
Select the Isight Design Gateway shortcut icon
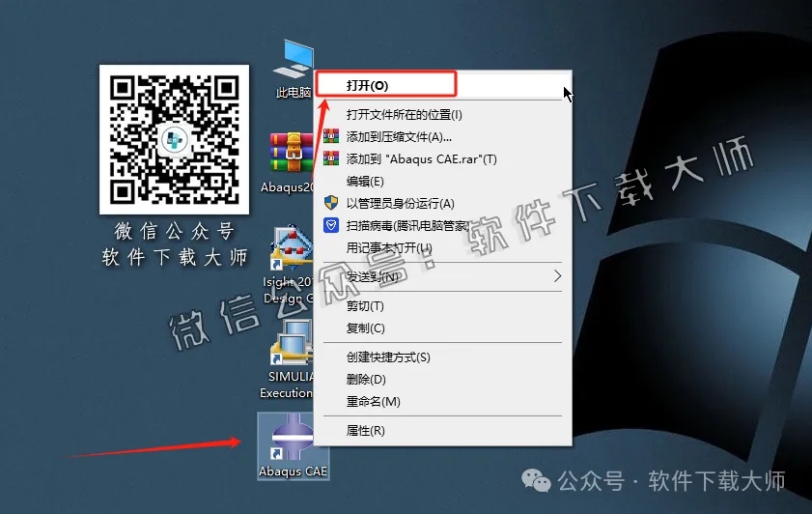(x=291, y=248)
